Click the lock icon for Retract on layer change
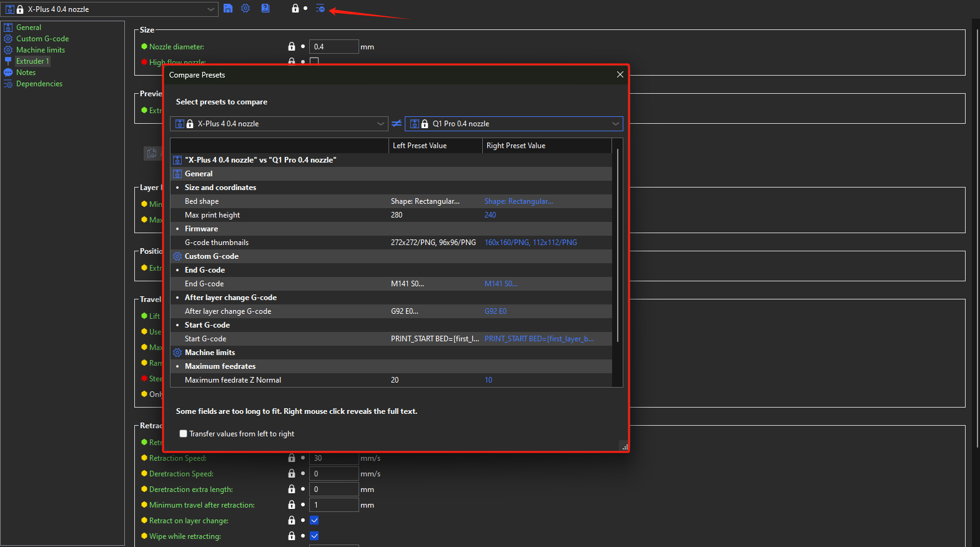 (291, 520)
